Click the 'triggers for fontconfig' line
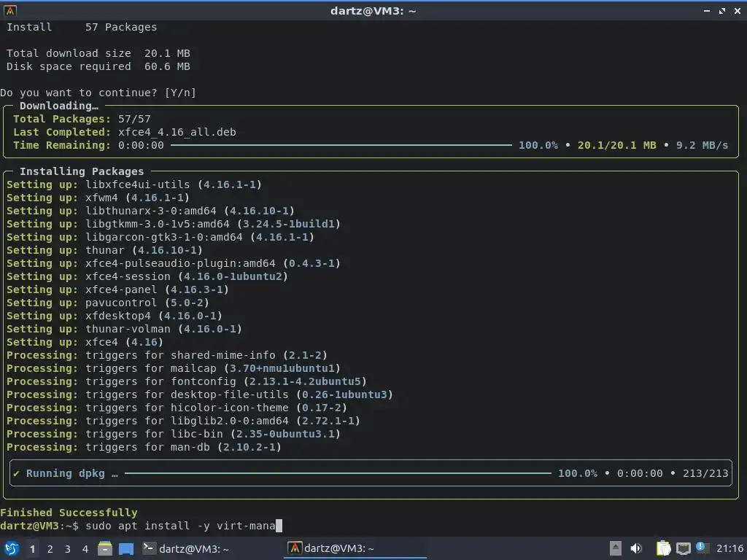 187,381
